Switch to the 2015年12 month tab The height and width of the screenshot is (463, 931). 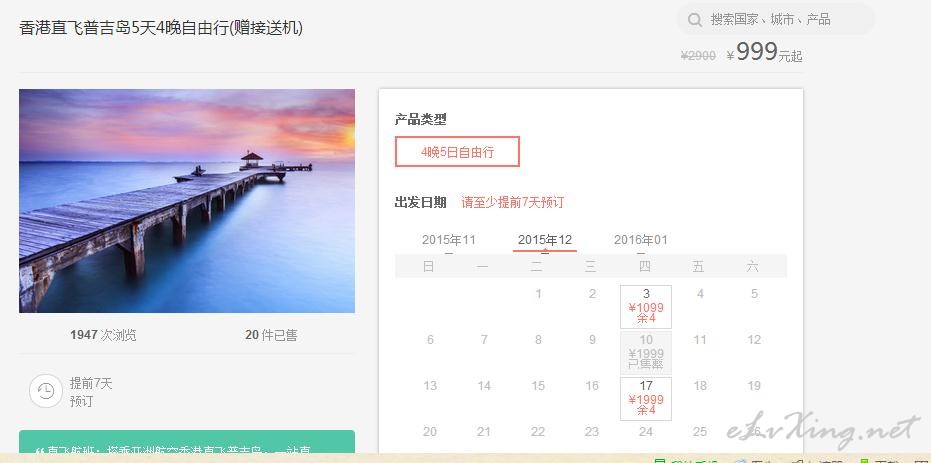[544, 240]
